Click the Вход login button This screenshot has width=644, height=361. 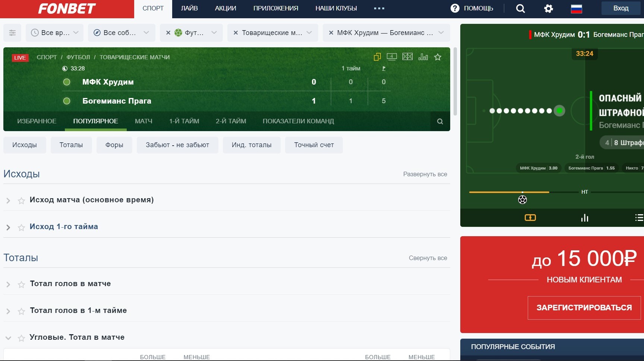point(621,8)
